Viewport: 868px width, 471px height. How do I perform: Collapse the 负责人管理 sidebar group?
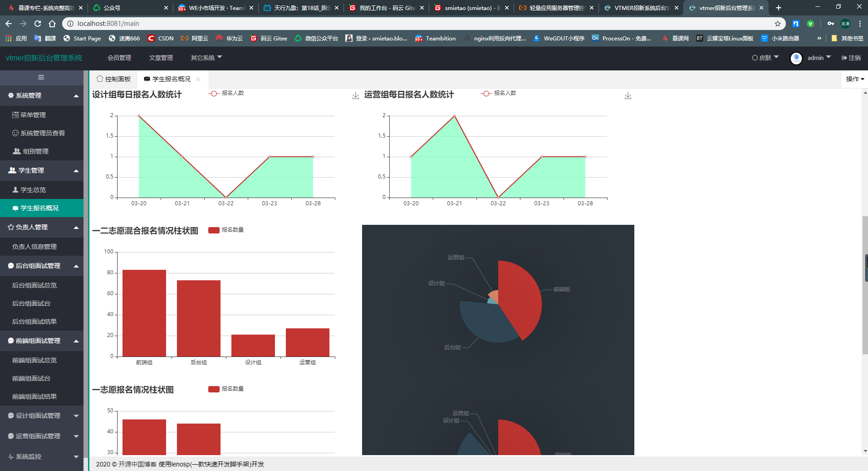click(x=42, y=227)
